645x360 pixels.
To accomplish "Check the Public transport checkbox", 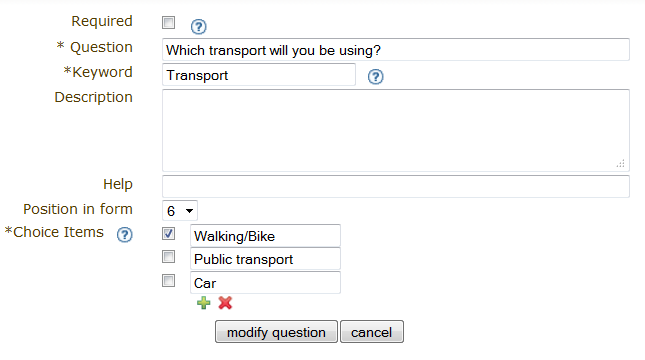I will click(168, 257).
